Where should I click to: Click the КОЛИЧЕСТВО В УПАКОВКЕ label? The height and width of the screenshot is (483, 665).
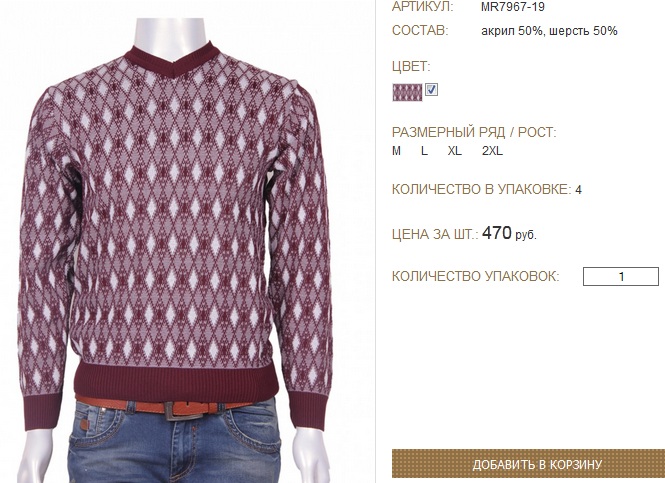pos(482,189)
